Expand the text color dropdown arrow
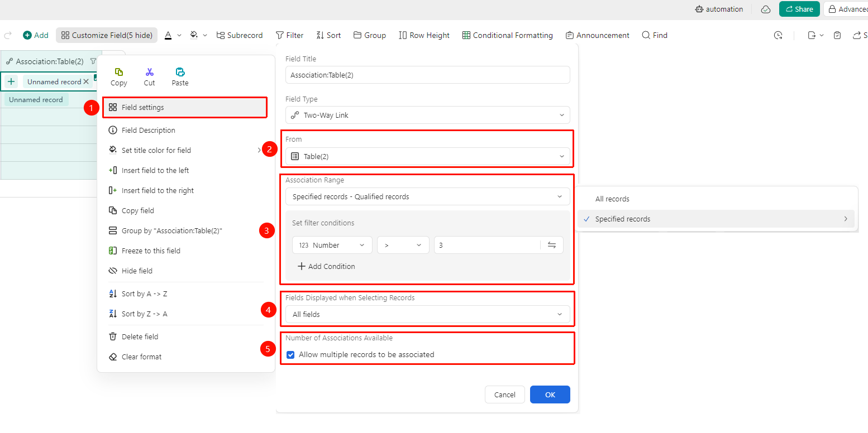The width and height of the screenshot is (868, 433). click(179, 35)
